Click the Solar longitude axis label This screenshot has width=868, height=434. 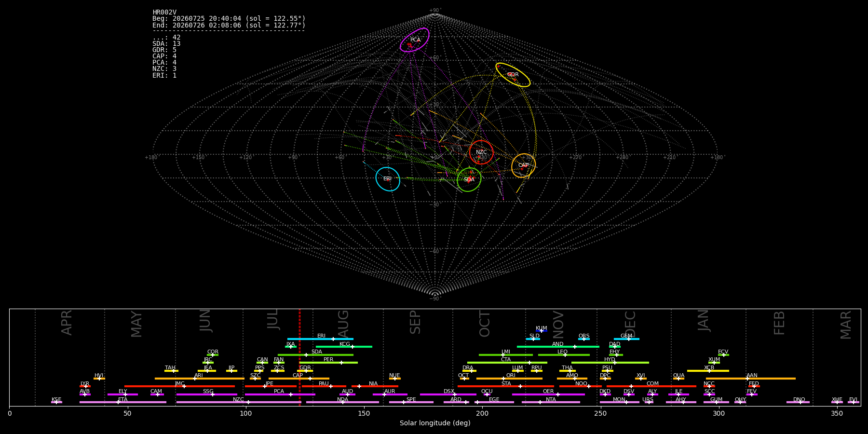tap(435, 423)
